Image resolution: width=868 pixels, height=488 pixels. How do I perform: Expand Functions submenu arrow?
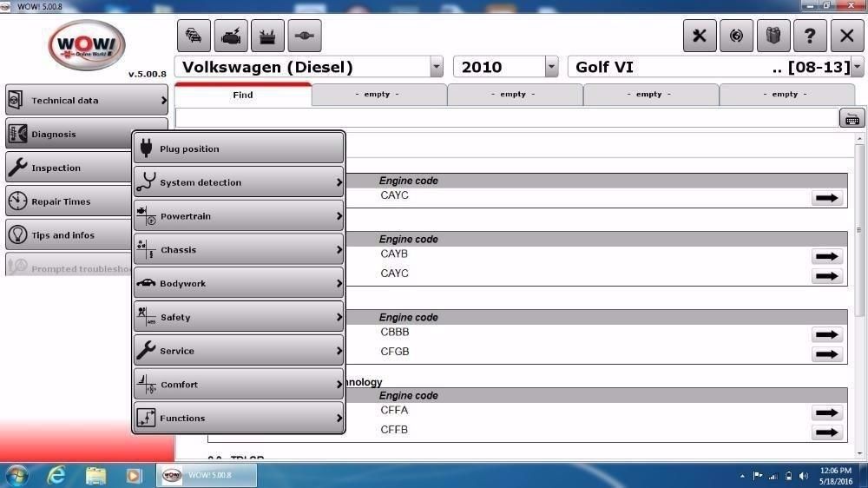[x=339, y=419]
